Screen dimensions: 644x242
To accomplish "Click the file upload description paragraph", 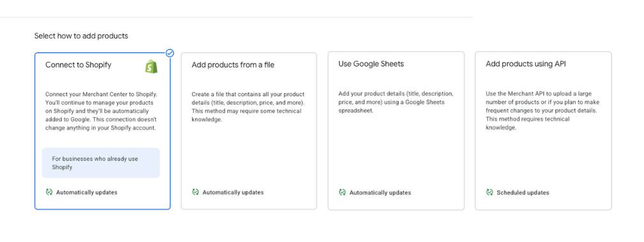I will (x=248, y=106).
